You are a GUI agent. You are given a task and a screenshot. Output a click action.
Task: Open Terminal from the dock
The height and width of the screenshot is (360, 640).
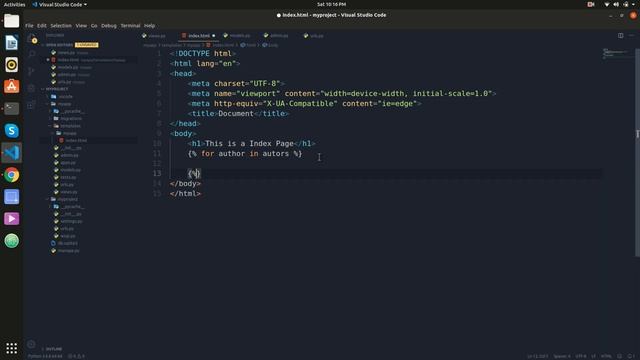click(x=11, y=109)
